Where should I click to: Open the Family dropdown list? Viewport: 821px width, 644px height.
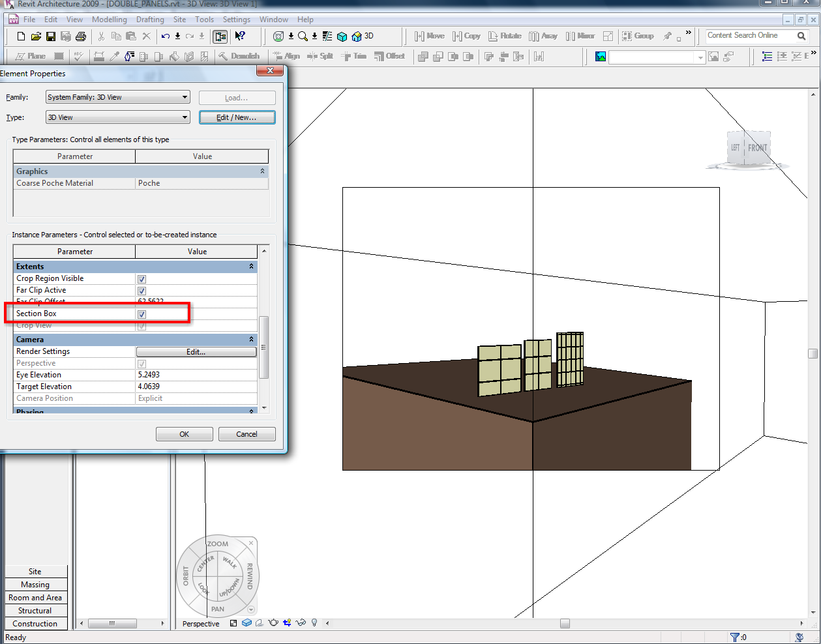185,97
